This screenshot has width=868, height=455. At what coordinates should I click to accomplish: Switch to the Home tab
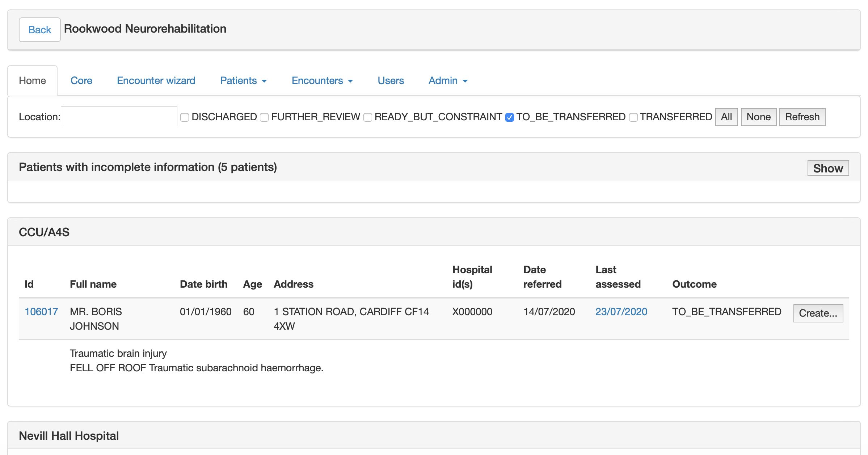(x=32, y=80)
